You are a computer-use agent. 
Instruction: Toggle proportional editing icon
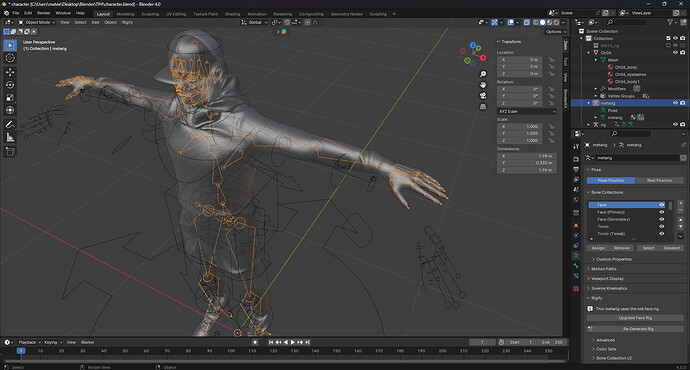point(307,22)
